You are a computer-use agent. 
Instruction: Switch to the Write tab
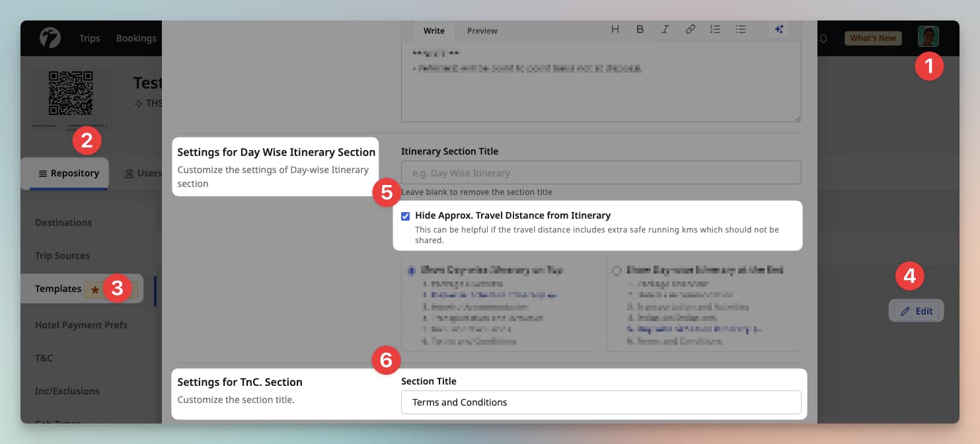[x=434, y=31]
